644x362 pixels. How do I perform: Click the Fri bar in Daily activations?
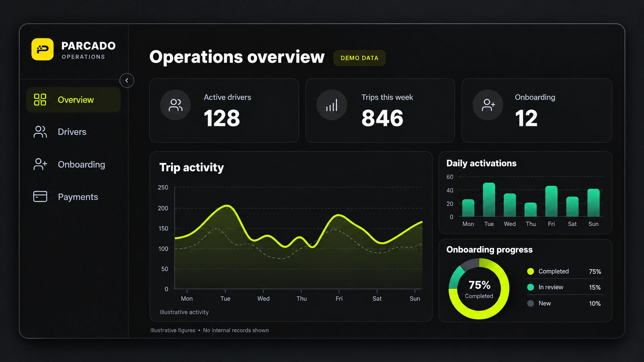tap(551, 201)
